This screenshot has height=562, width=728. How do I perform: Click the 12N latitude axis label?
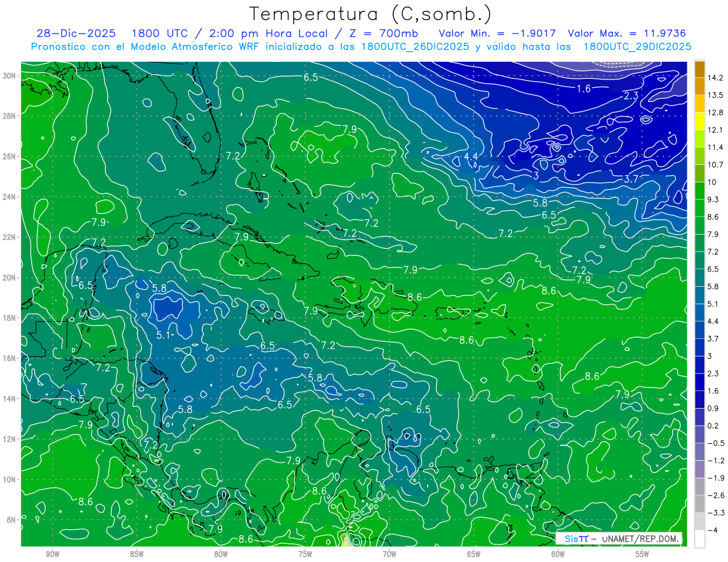click(x=10, y=439)
